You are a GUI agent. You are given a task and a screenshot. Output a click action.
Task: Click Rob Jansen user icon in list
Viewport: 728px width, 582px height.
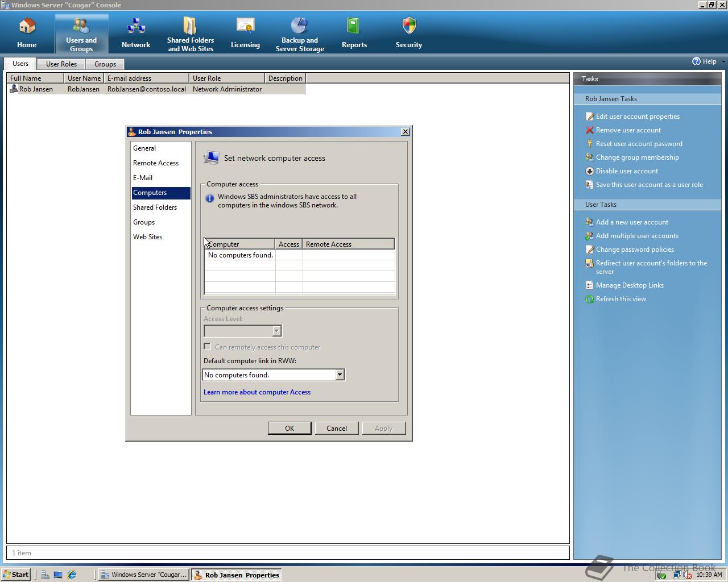click(14, 89)
